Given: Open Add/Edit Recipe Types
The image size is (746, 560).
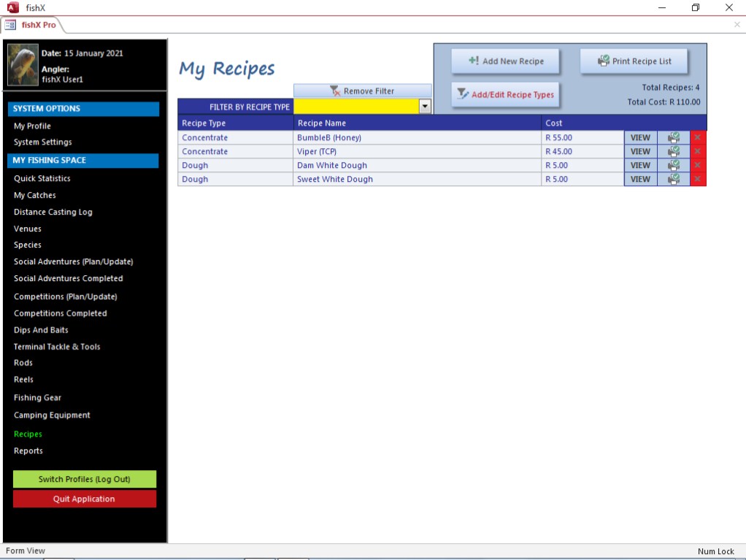Looking at the screenshot, I should 505,94.
